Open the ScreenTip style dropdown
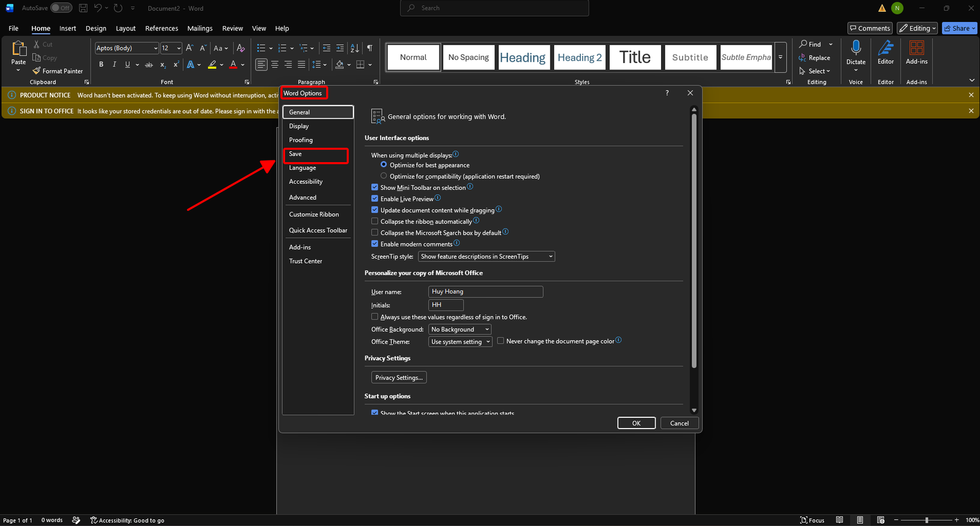This screenshot has width=980, height=526. pos(486,256)
